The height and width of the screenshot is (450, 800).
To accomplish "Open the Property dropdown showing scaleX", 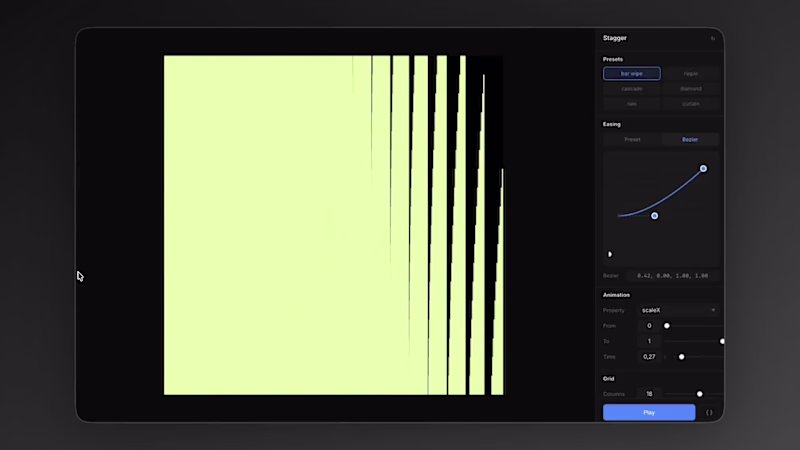I will click(x=679, y=310).
